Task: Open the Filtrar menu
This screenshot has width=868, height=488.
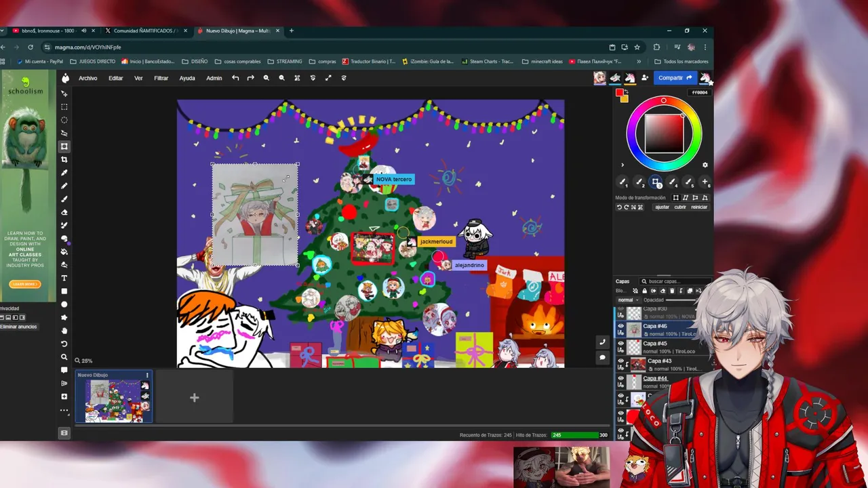Action: (161, 78)
